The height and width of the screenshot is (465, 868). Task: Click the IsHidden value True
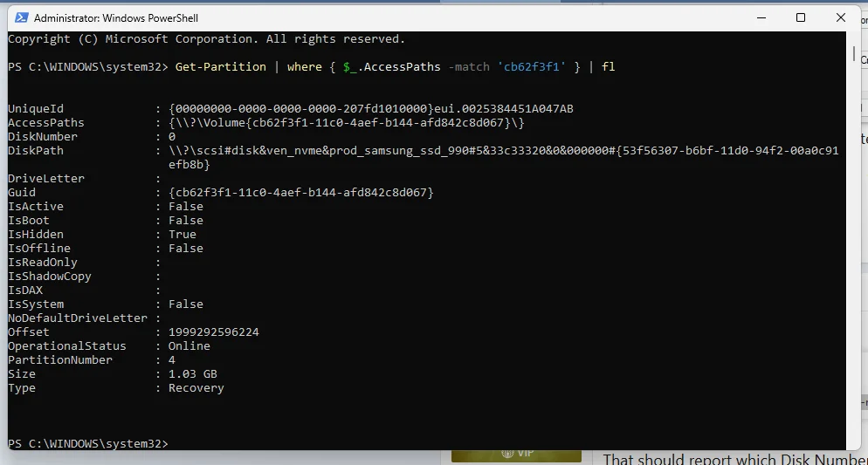point(183,235)
